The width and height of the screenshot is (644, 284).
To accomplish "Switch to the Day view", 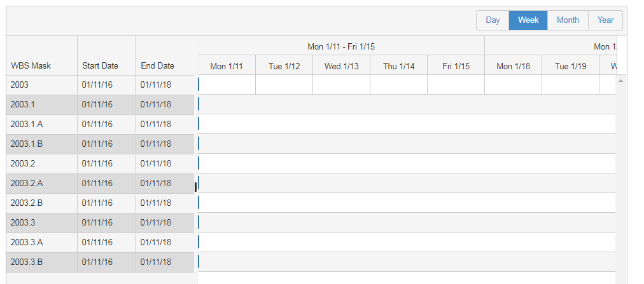I will pos(493,20).
